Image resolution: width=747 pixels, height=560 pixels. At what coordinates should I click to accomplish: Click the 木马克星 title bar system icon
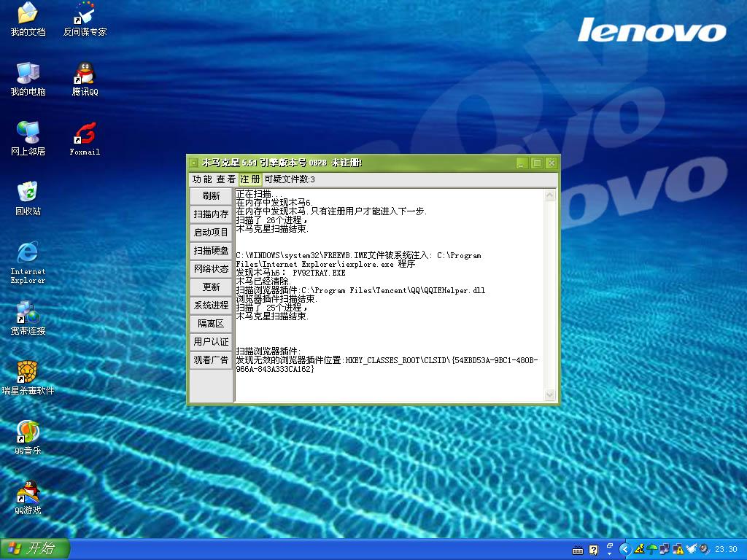(x=193, y=163)
